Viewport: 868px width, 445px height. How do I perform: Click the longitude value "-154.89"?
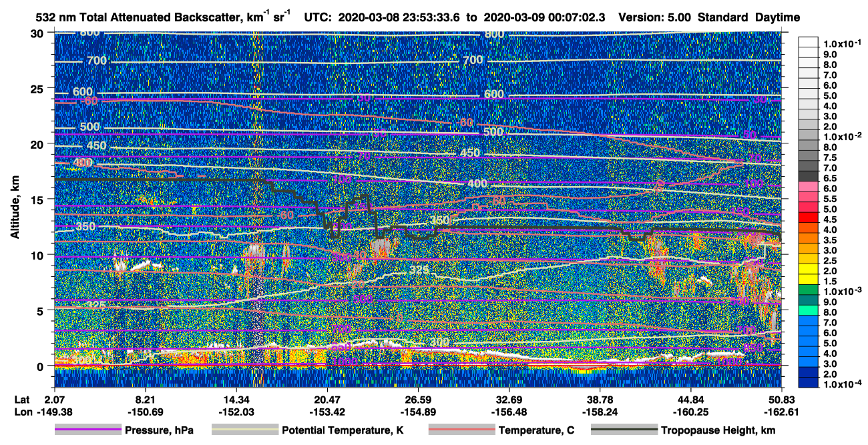[418, 411]
